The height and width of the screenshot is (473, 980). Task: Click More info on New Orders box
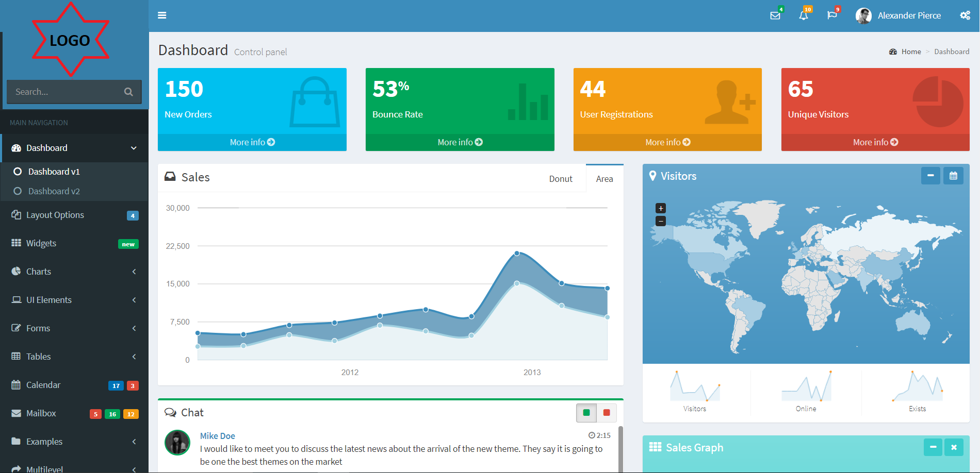coord(252,142)
